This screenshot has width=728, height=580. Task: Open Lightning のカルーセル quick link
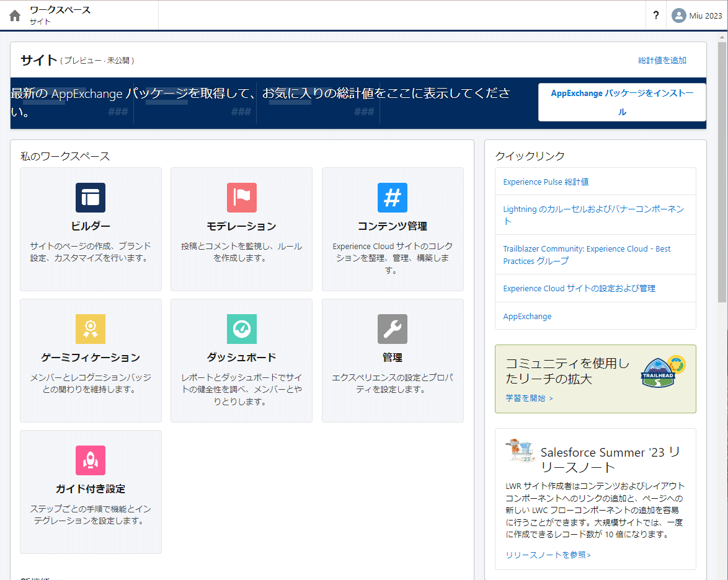click(x=593, y=215)
